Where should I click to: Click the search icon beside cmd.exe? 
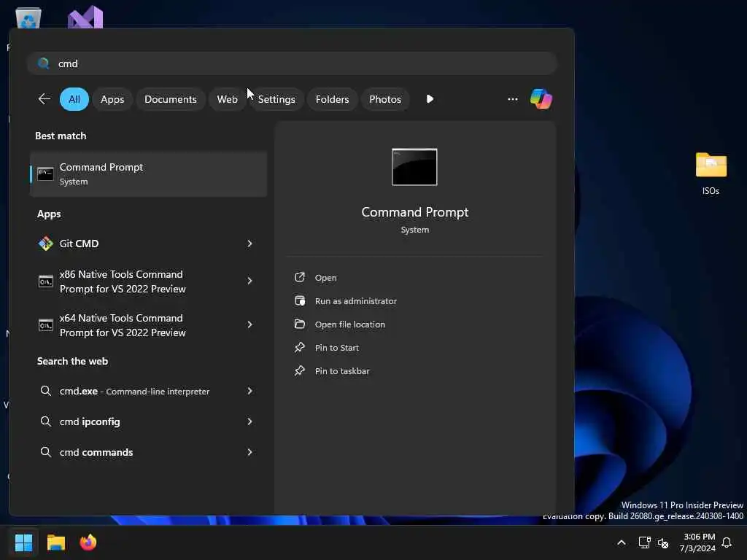click(46, 391)
